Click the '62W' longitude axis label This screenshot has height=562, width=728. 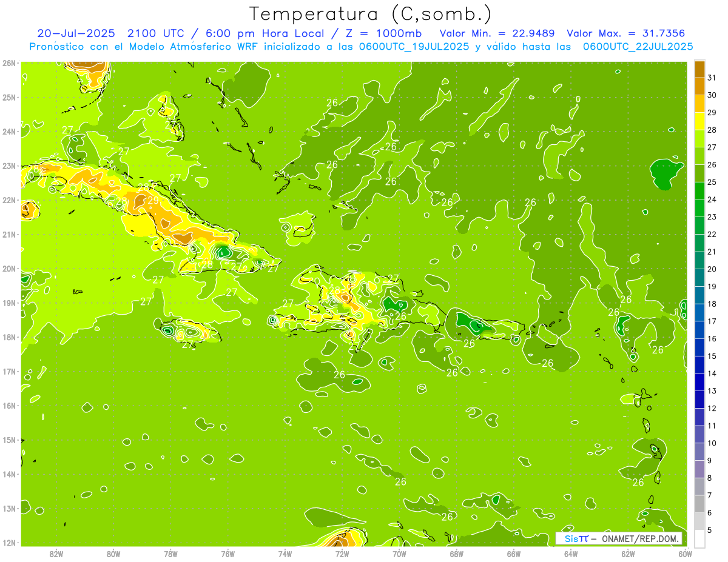coord(628,554)
